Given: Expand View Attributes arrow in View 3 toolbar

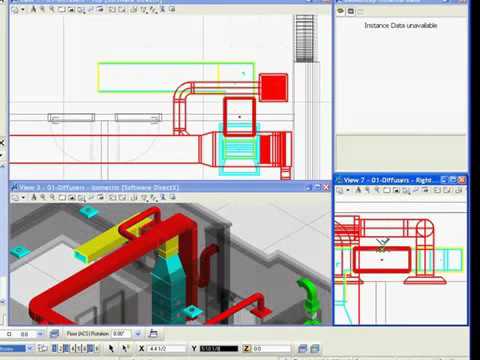Looking at the screenshot, I should coord(23,198).
